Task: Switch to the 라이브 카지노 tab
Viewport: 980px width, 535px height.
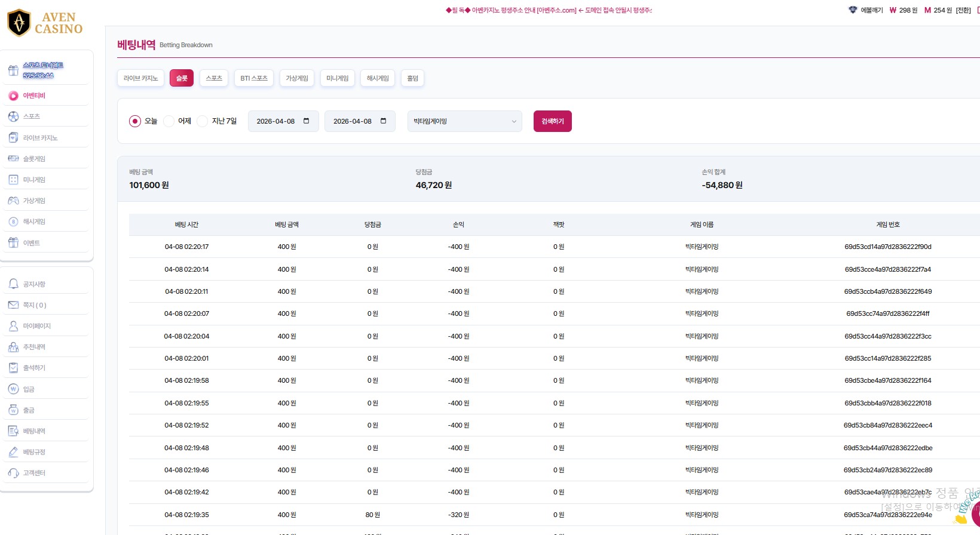Action: pyautogui.click(x=140, y=78)
